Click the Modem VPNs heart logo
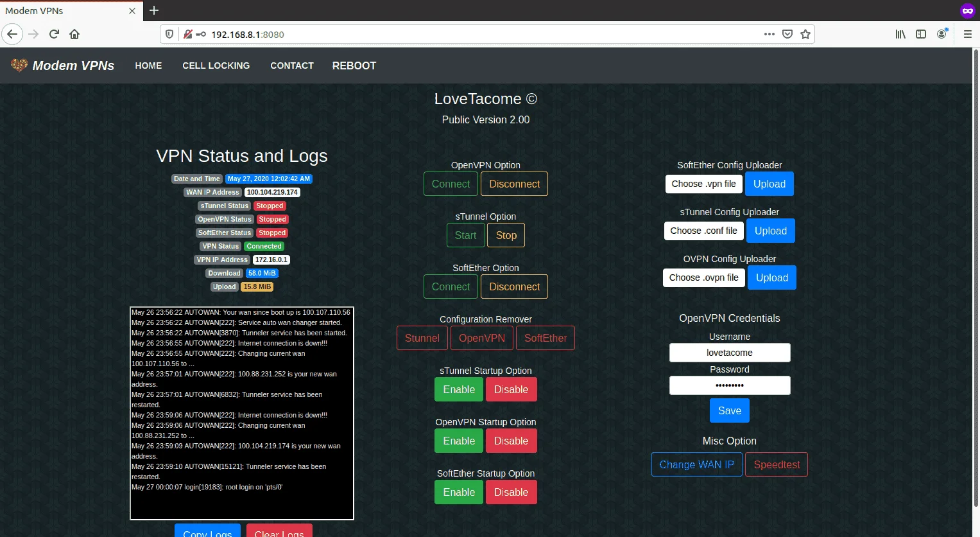980x537 pixels. tap(19, 65)
